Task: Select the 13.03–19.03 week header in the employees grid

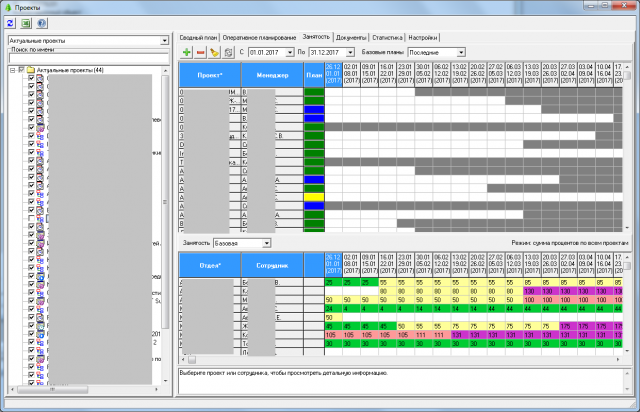Action: point(532,264)
